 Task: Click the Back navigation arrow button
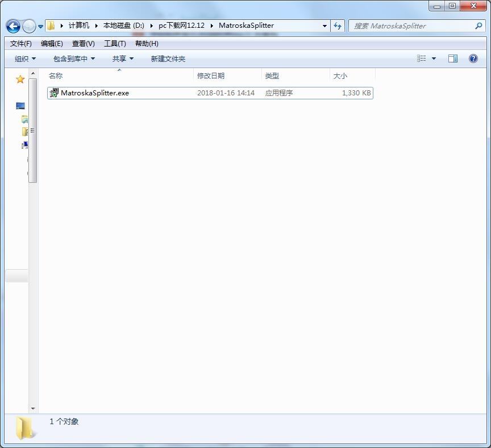tap(13, 26)
